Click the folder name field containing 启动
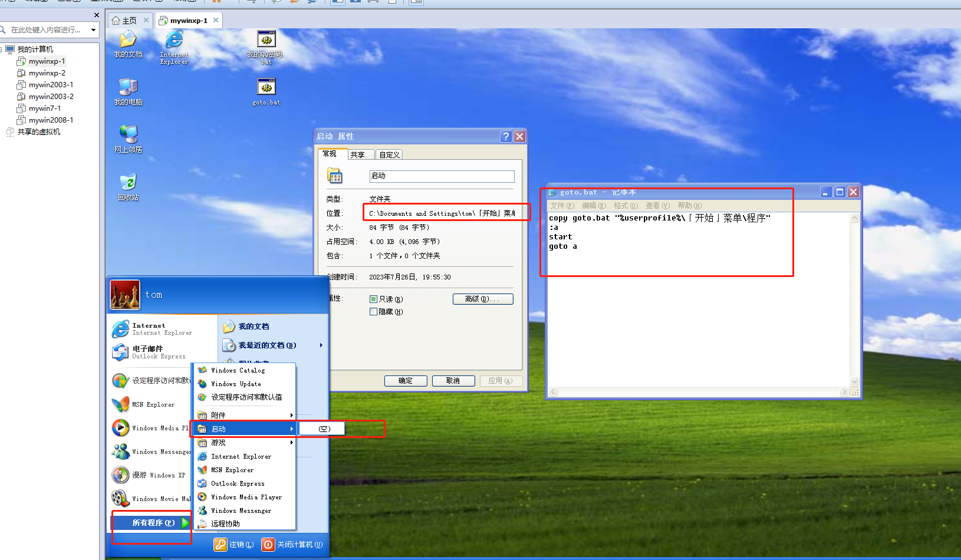Viewport: 961px width, 560px height. [442, 176]
